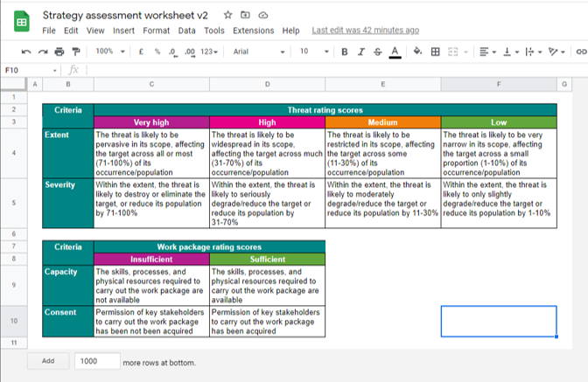This screenshot has height=382, width=588.
Task: Open the text color picker
Action: point(395,52)
